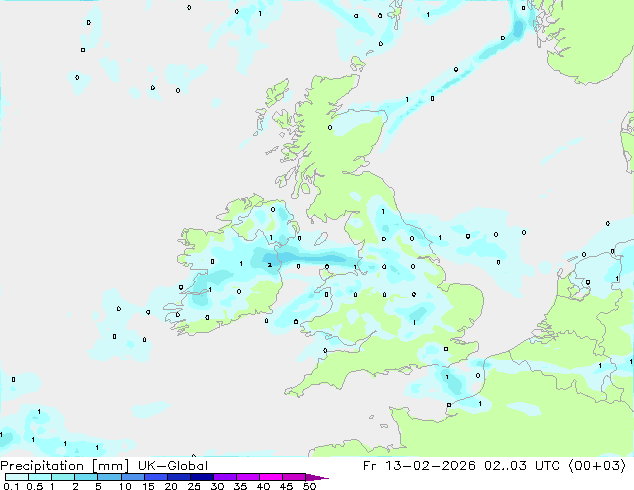Screen dimensions: 634x490
Task: Click the 35 to 40 mm legend swatch
Action: click(247, 477)
